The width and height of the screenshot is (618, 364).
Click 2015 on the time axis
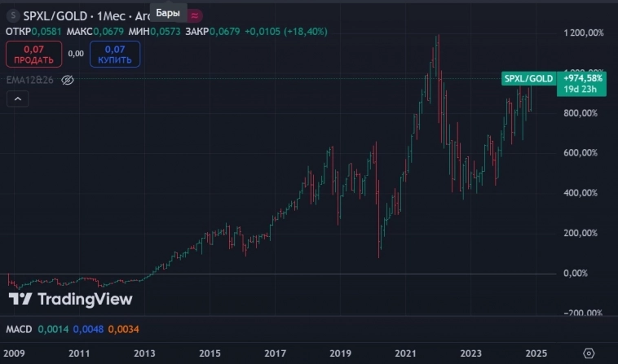210,353
